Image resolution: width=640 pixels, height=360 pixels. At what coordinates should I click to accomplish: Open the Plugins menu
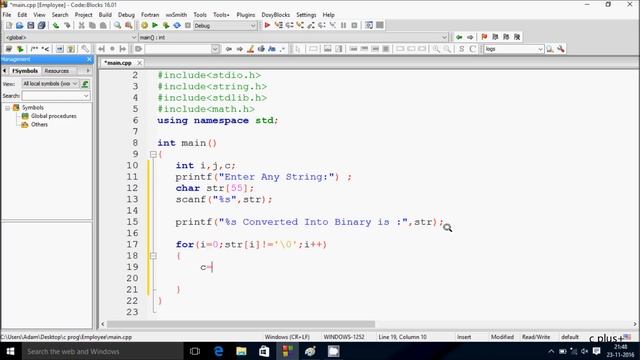246,15
